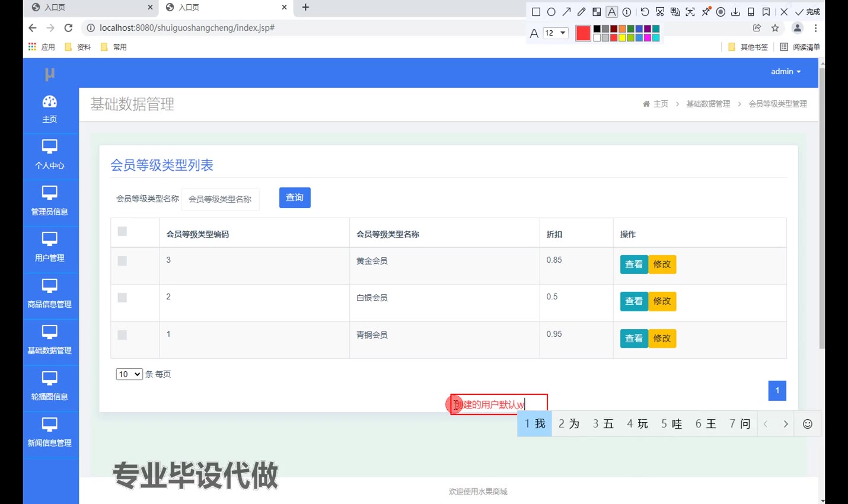Select the arrow drawing tool
The width and height of the screenshot is (848, 504).
(566, 12)
